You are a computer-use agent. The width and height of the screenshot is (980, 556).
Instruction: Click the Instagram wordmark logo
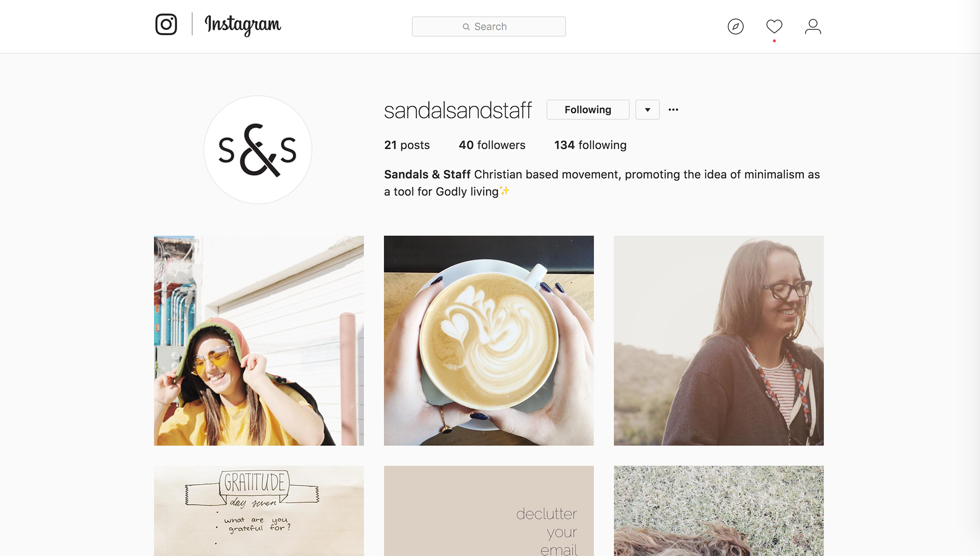(243, 25)
